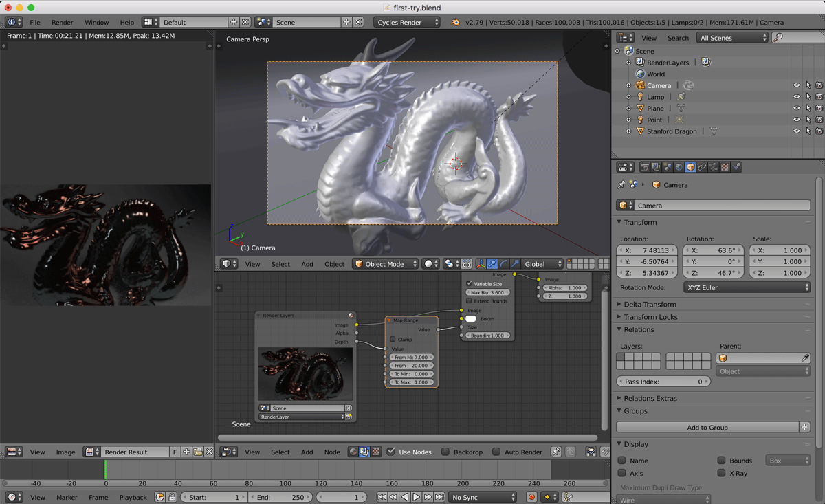Select the compositing node tree icon
This screenshot has width=825, height=504.
(364, 452)
